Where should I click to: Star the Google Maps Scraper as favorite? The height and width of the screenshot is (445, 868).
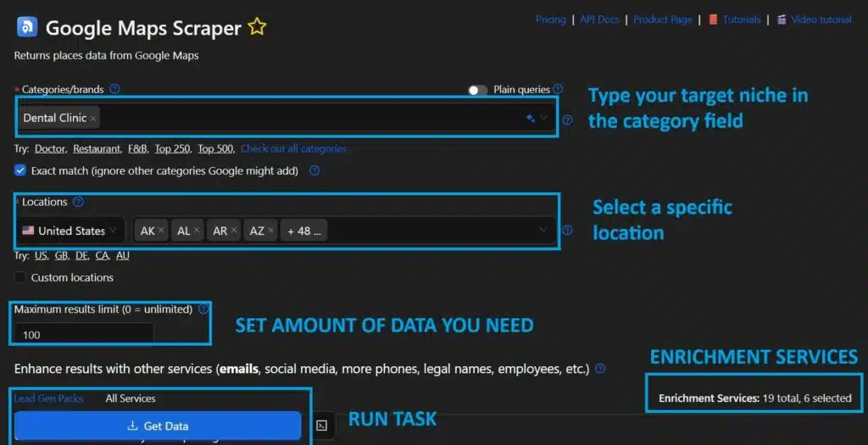tap(257, 26)
